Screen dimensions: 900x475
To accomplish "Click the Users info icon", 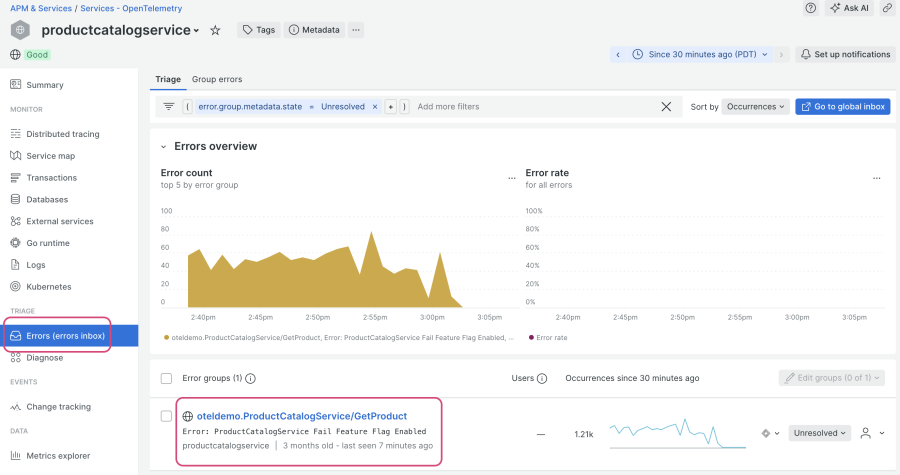I will pos(542,379).
